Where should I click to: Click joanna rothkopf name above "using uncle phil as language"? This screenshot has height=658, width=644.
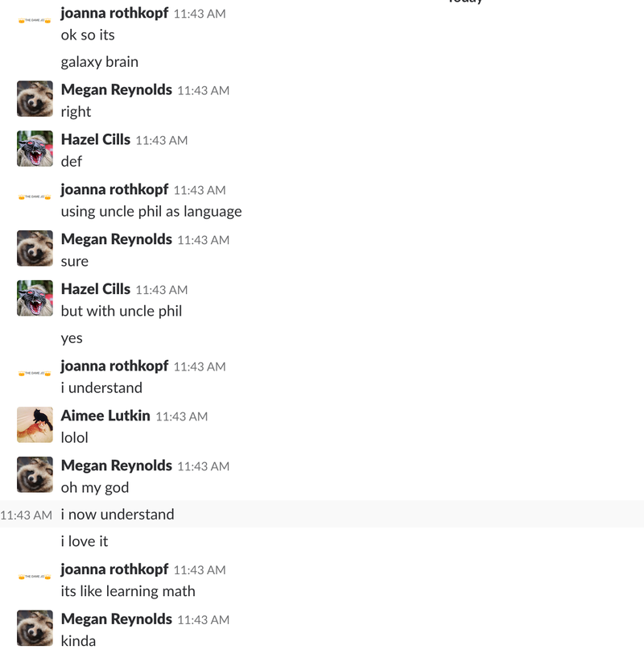(x=114, y=189)
